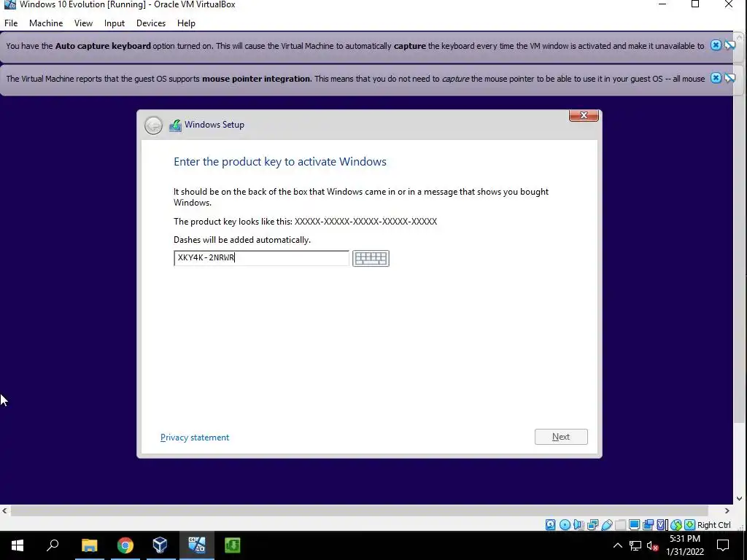Image resolution: width=747 pixels, height=560 pixels.
Task: Click the 'Enter the product key to activate Windows' heading
Action: (x=279, y=161)
